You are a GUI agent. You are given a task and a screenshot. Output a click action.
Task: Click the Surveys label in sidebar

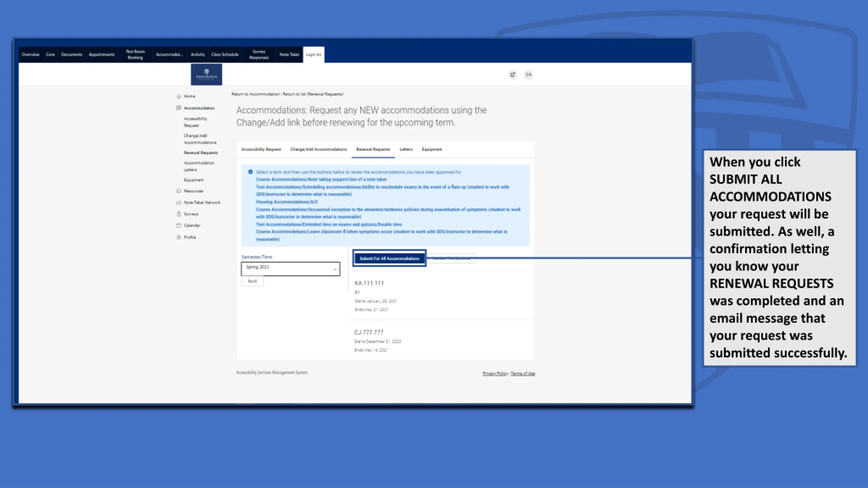tap(191, 214)
